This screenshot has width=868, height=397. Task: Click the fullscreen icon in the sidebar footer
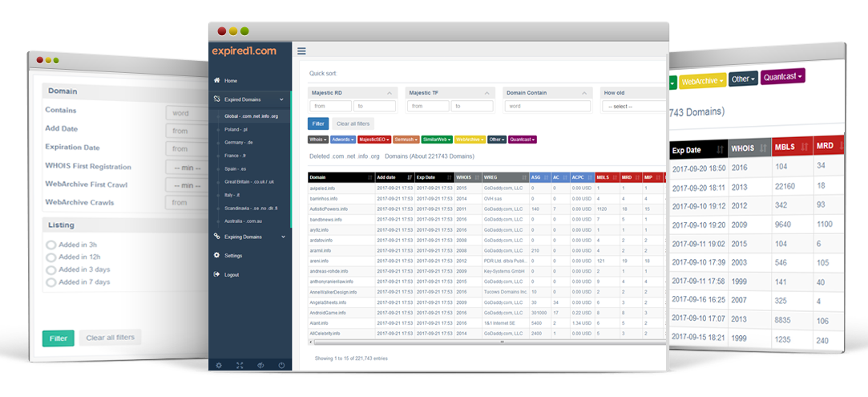(x=240, y=366)
